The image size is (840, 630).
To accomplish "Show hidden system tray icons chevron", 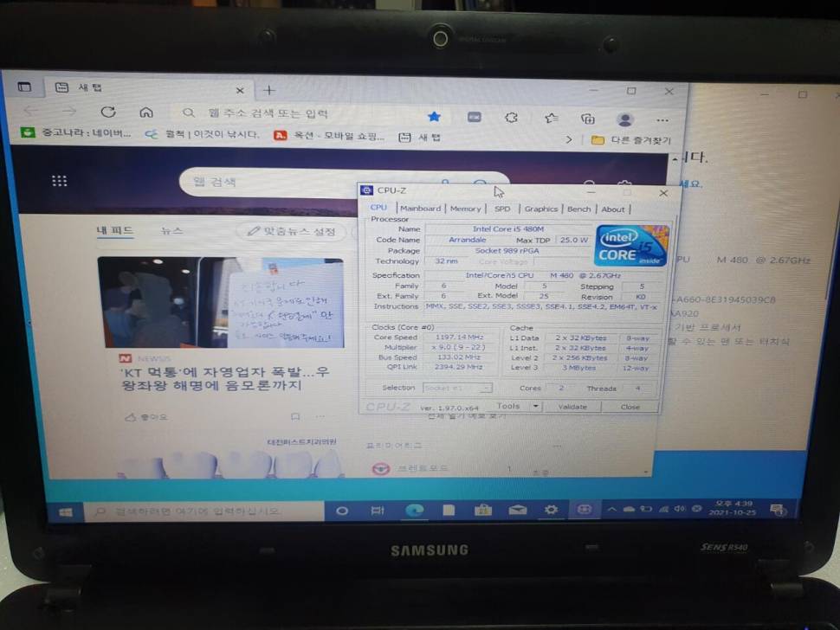I will [x=611, y=509].
